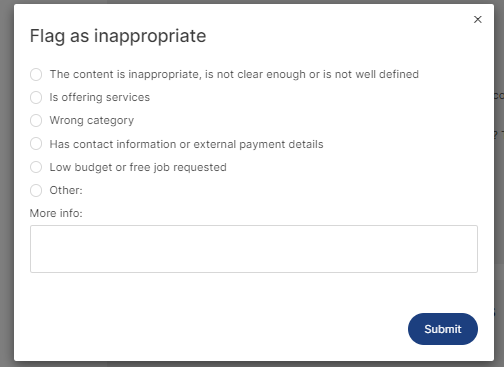Focus the More info text box
This screenshot has height=367, width=504.
(x=254, y=249)
